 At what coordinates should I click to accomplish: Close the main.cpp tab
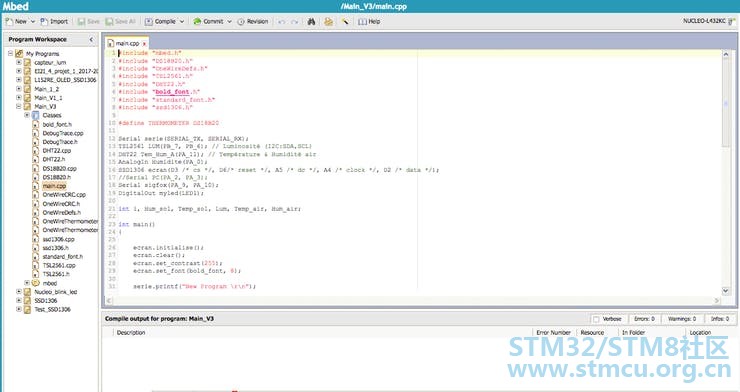click(x=144, y=44)
